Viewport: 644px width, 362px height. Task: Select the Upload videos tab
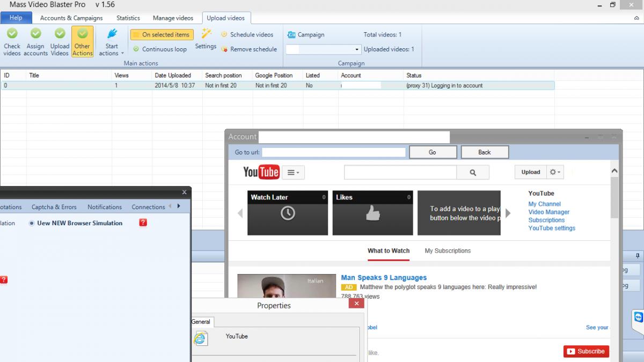click(x=225, y=18)
